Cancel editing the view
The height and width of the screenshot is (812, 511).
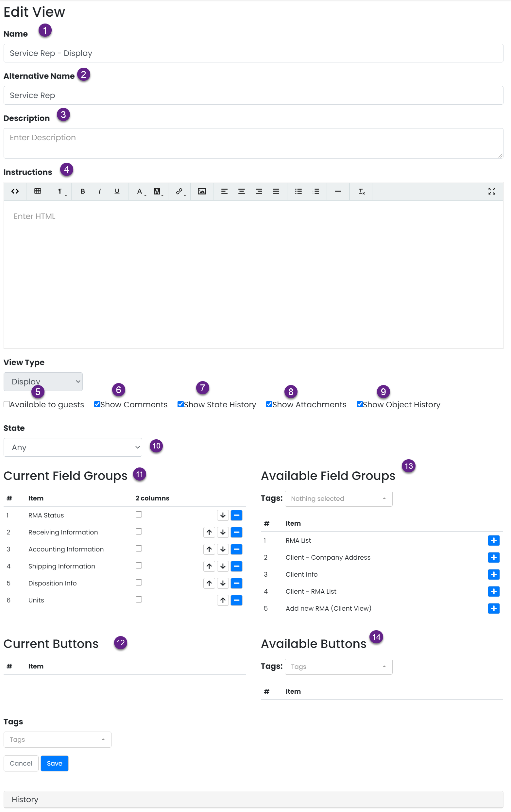point(21,763)
